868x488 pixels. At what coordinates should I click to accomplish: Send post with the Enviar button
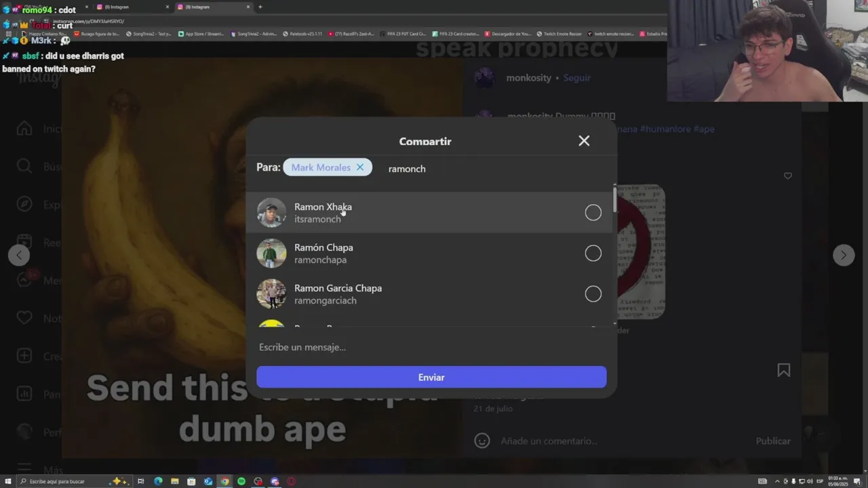[431, 378]
